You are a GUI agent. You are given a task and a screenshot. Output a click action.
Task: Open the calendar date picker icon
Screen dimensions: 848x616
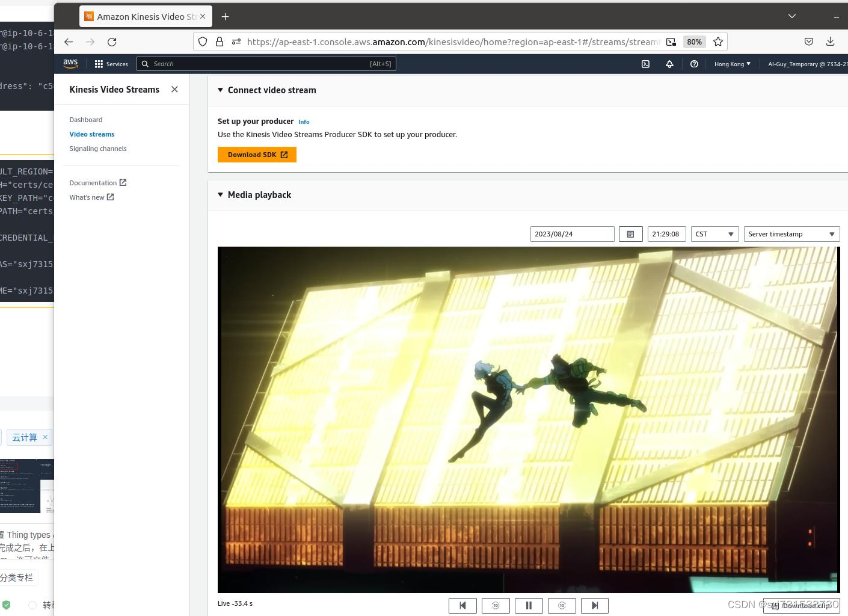click(x=630, y=234)
